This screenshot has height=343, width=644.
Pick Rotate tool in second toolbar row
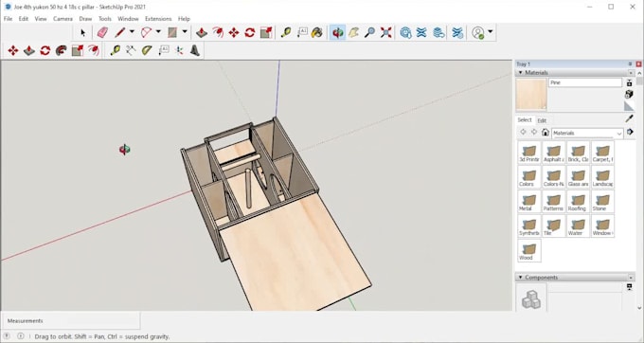[x=45, y=50]
